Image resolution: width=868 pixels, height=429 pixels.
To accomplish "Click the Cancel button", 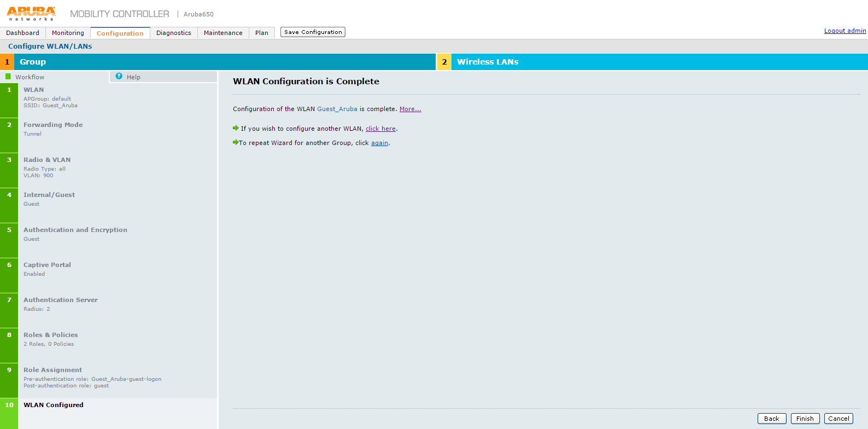I will [x=838, y=419].
